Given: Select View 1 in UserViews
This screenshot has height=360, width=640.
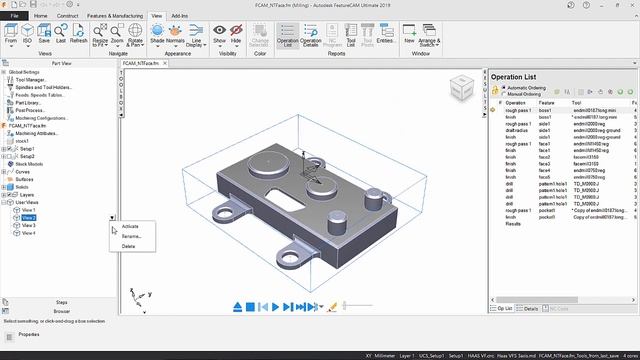Looking at the screenshot, I should [x=29, y=210].
